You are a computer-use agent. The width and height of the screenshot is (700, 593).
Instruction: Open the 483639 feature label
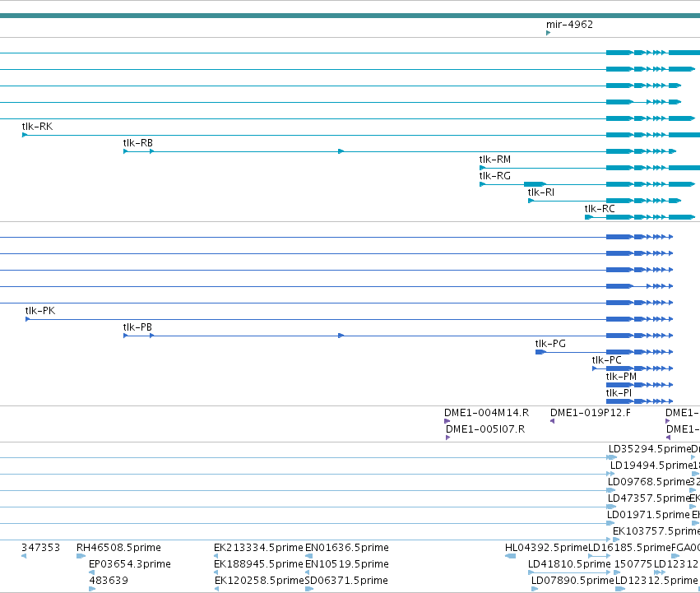click(x=109, y=581)
